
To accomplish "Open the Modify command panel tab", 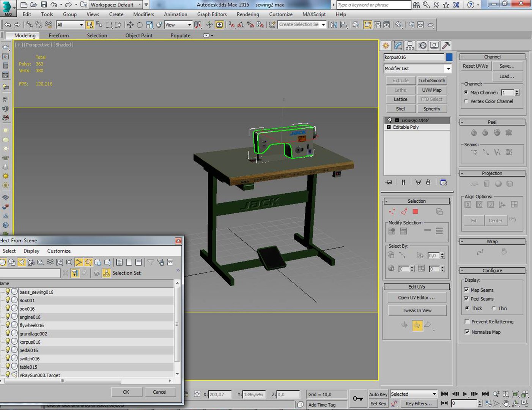I will (398, 46).
